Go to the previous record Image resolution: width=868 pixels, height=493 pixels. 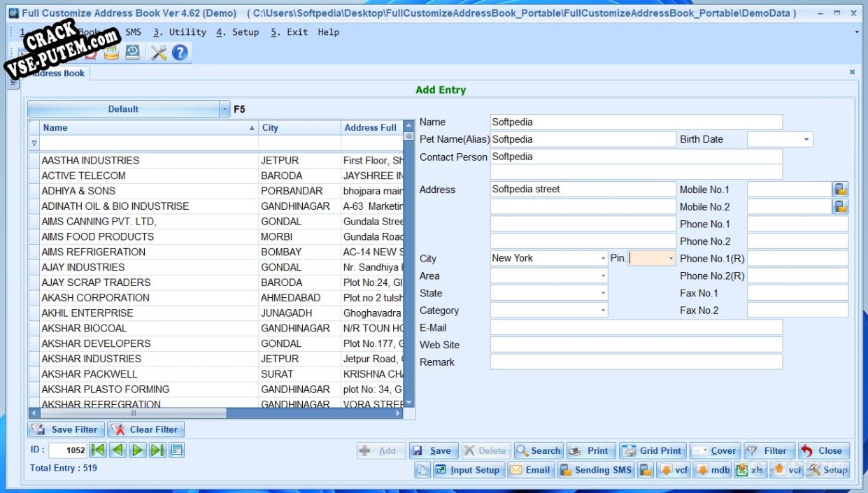pyautogui.click(x=118, y=451)
